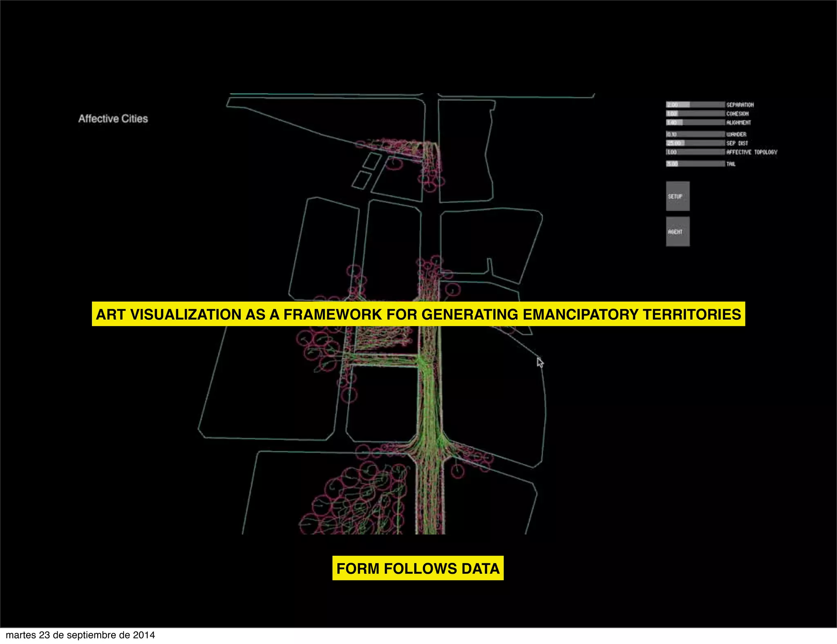This screenshot has height=644, width=837.
Task: Click the ALIGNMENT label text
Action: 739,123
